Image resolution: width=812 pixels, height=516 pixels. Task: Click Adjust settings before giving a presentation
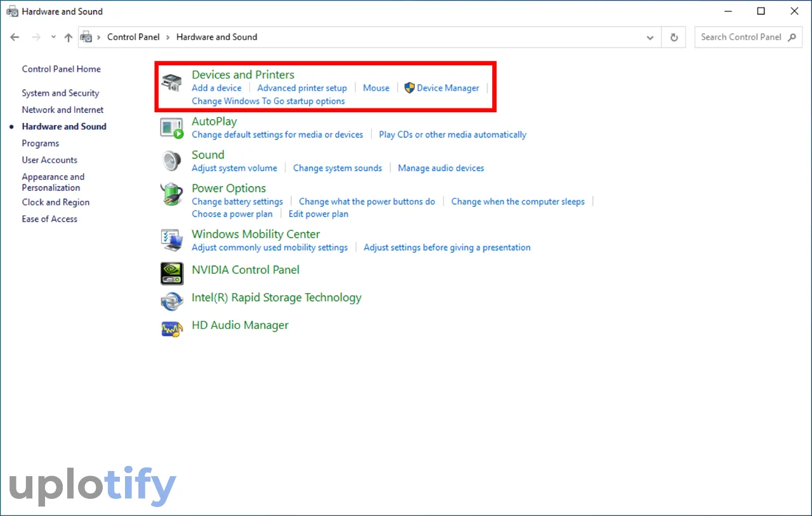click(447, 247)
